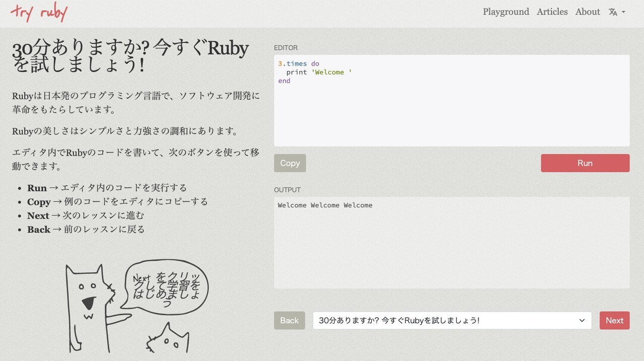
Task: Click the line containing 3.times do
Action: [298, 63]
